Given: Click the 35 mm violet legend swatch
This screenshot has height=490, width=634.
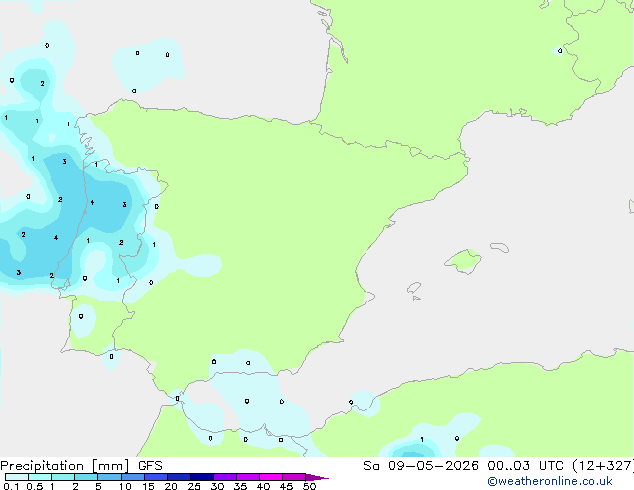Looking at the screenshot, I should point(248,477).
